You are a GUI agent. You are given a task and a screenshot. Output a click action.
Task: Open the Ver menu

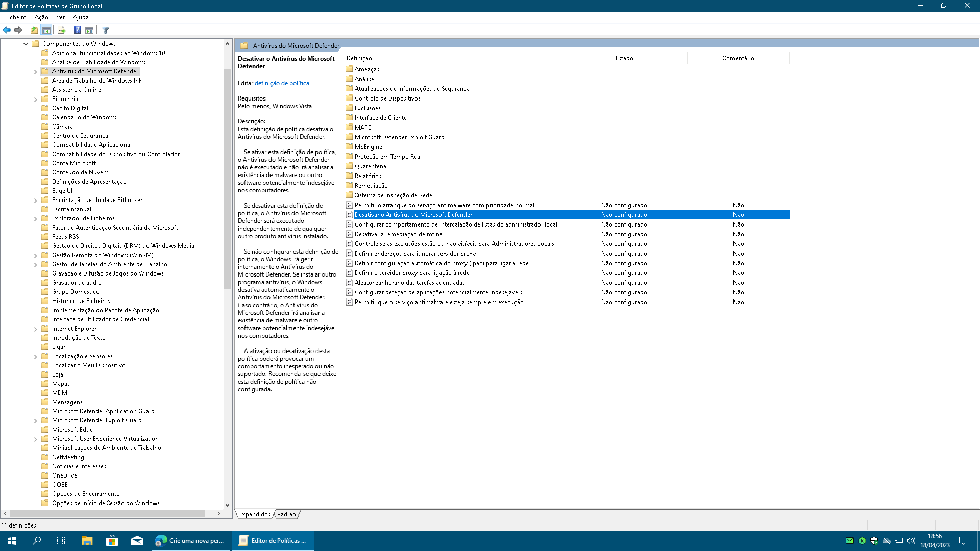click(61, 17)
